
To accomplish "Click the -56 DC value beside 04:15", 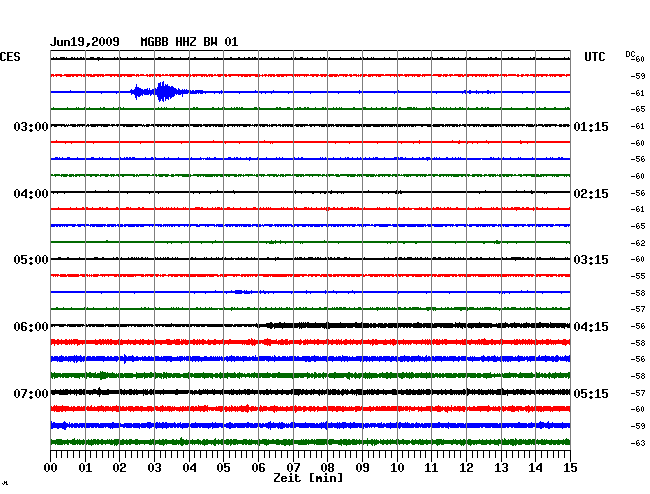I will [638, 326].
